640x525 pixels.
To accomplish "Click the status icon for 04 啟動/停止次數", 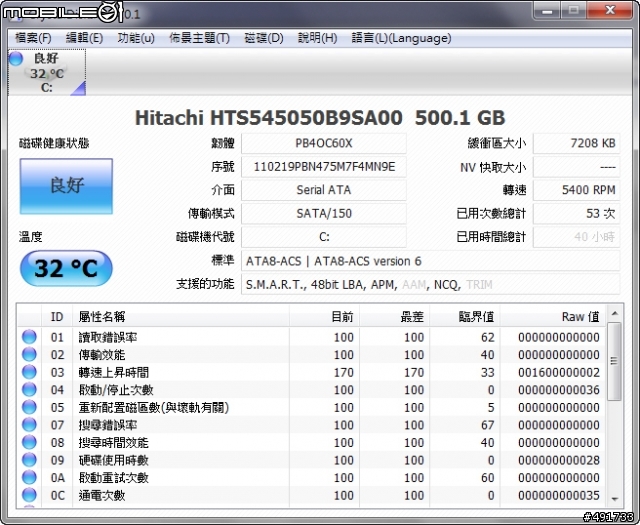I will [x=29, y=389].
